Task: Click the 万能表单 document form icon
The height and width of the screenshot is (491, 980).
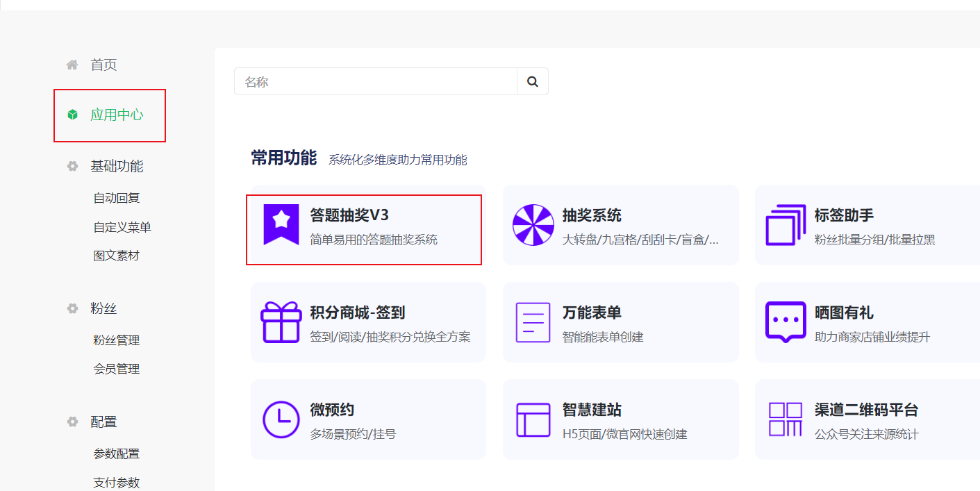Action: click(533, 322)
